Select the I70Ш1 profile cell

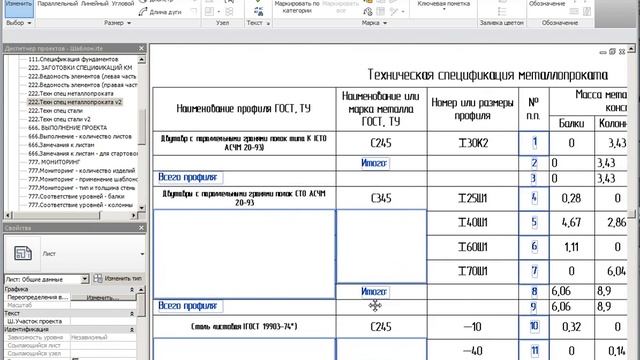[473, 271]
